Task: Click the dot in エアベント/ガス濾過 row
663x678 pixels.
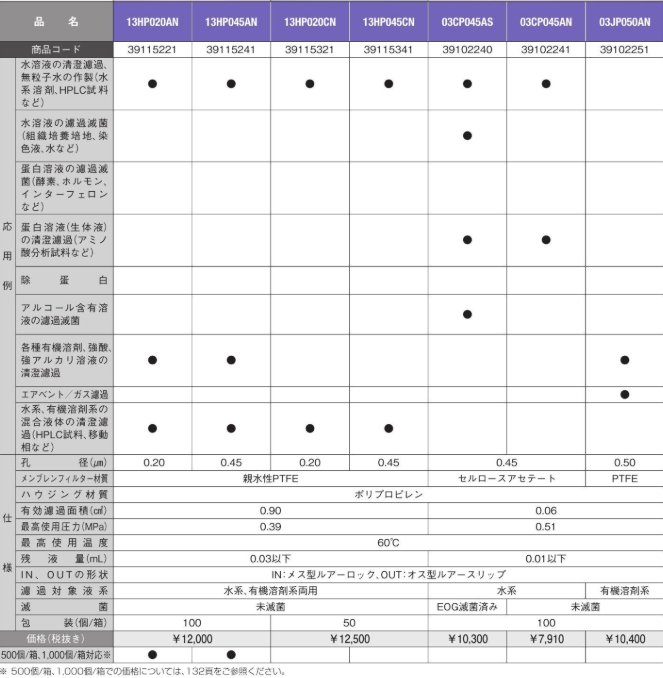Action: 624,394
